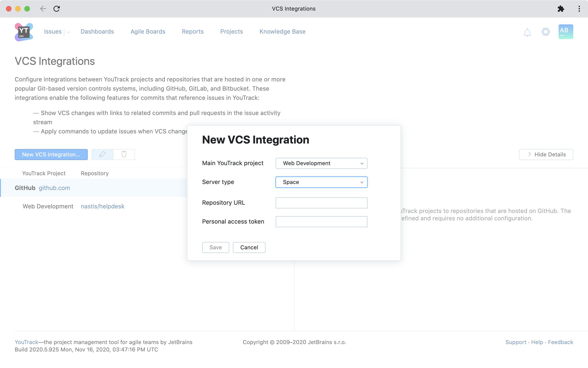Click the YouTrack footer link
Screen dimensions: 588x368
click(x=26, y=342)
